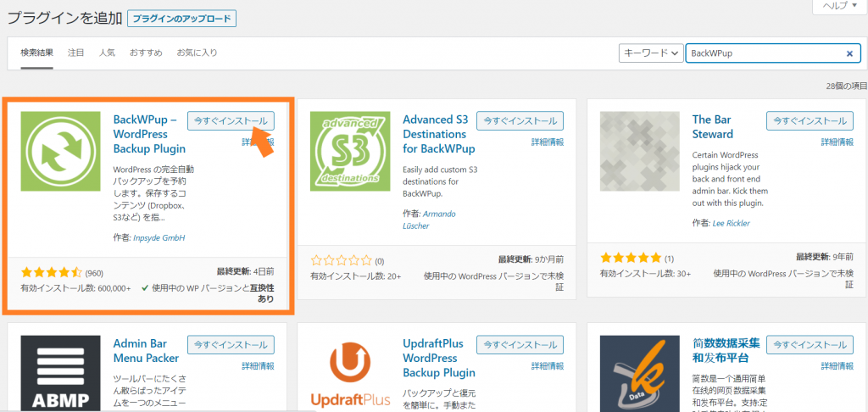This screenshot has width=868, height=412.
Task: Clear the search field with the X icon
Action: [x=849, y=53]
